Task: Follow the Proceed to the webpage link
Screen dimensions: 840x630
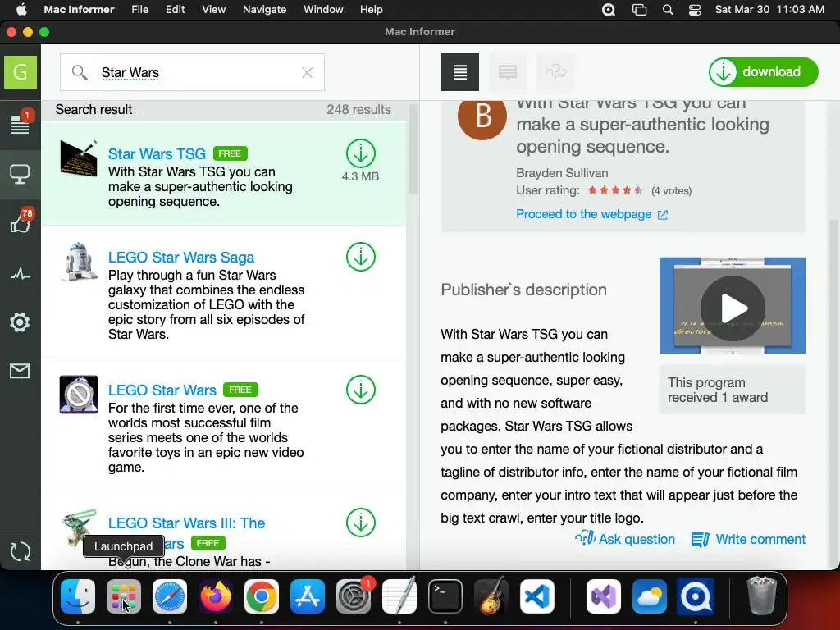Action: tap(592, 214)
